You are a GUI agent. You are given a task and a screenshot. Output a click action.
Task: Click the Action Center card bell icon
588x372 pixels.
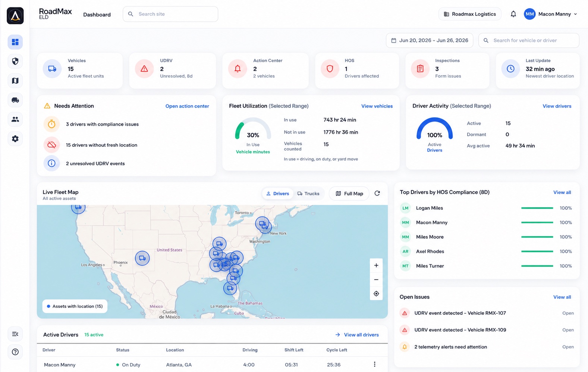[238, 69]
